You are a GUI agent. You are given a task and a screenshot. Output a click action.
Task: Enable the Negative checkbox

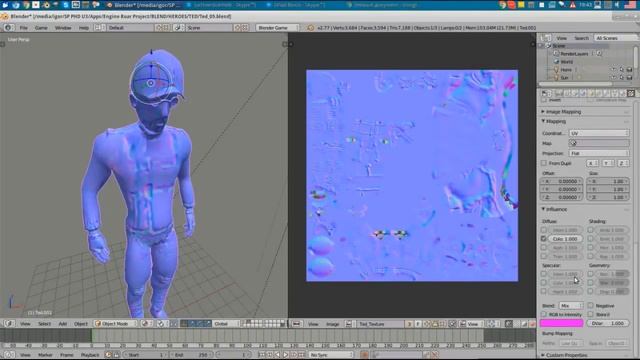pos(590,305)
